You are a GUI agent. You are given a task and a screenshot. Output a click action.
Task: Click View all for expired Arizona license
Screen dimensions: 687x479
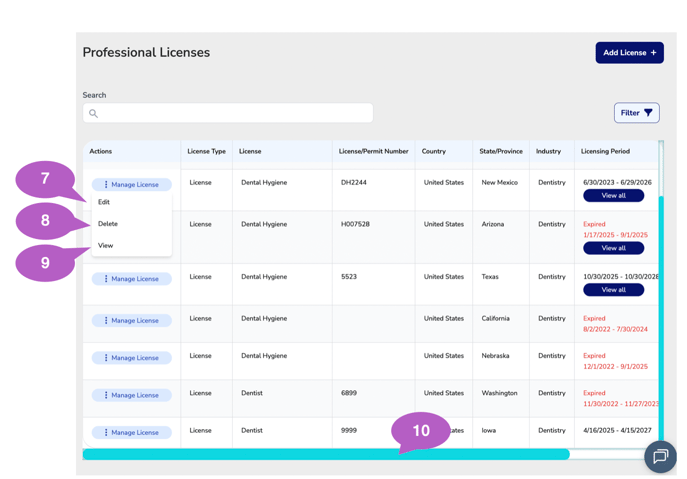[613, 248]
